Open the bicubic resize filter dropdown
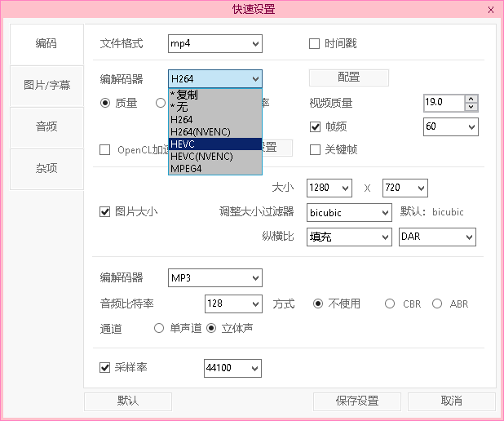The width and height of the screenshot is (504, 421). [x=349, y=212]
